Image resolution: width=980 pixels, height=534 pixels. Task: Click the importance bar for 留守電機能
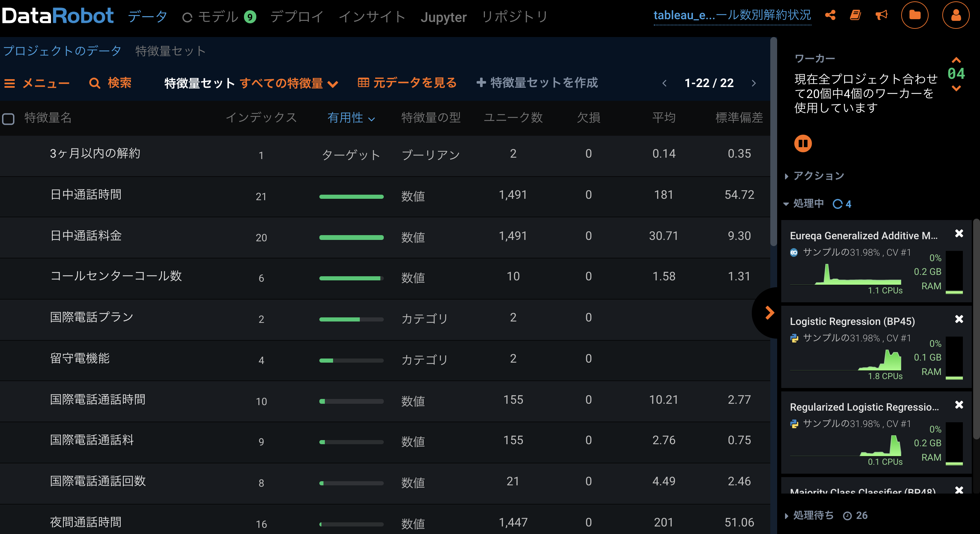coord(351,361)
